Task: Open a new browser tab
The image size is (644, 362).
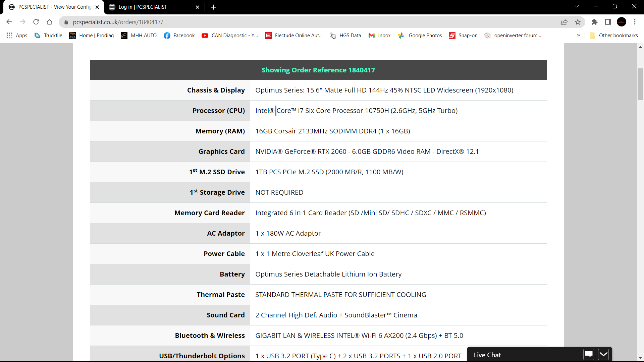Action: (x=213, y=7)
